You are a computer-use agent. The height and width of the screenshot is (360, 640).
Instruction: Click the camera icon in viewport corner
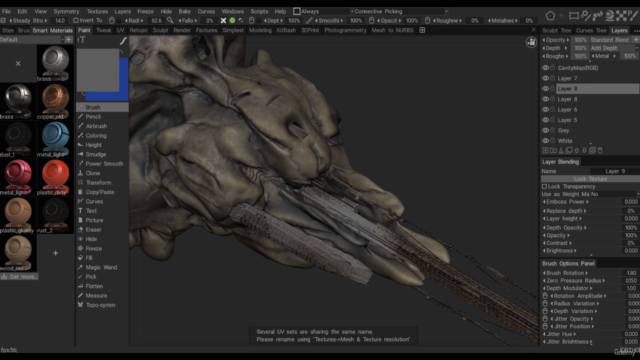[531, 42]
